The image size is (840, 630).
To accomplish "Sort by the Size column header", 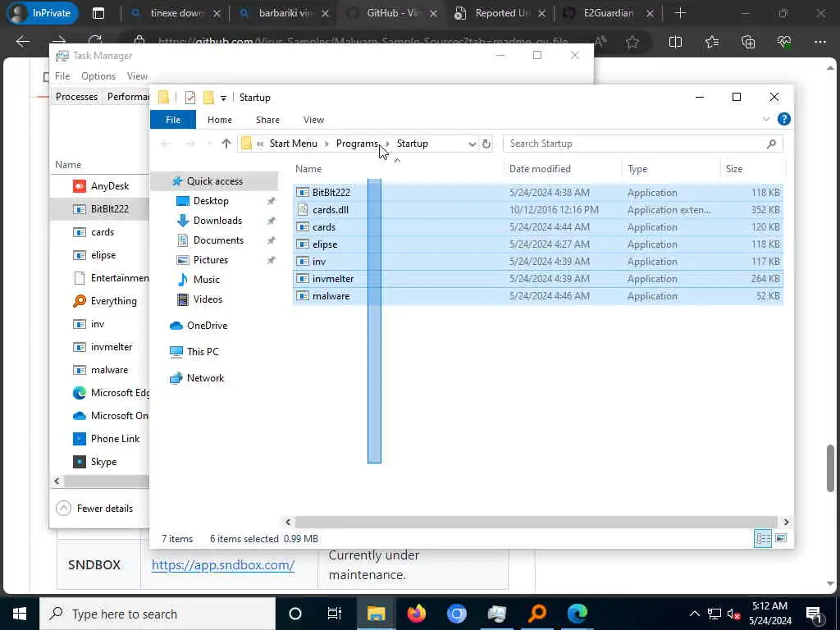I will 734,169.
